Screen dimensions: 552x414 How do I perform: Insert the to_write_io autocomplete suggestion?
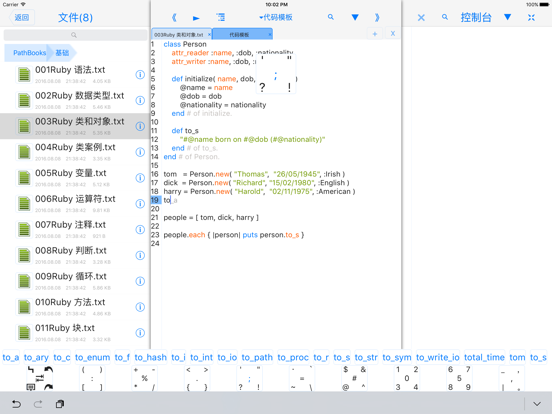tap(438, 357)
